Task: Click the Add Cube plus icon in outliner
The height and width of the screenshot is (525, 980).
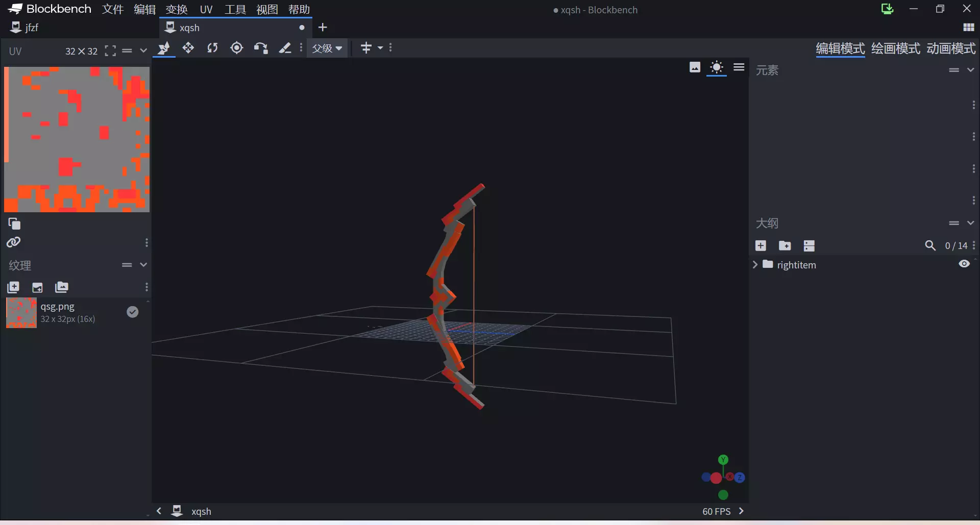Action: tap(761, 246)
